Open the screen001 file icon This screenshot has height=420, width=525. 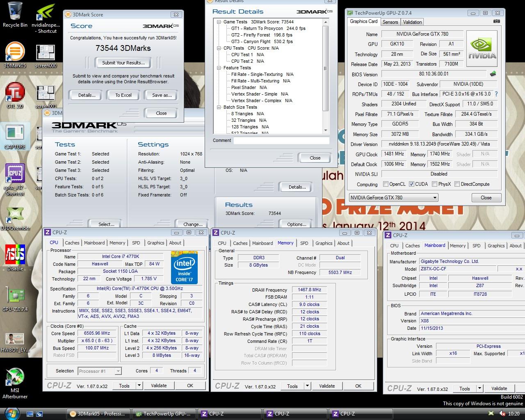pyautogui.click(x=46, y=96)
